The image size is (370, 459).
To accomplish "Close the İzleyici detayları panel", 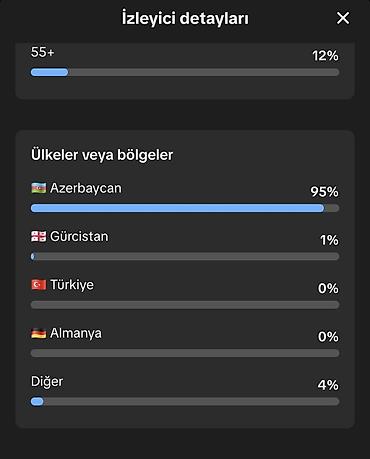I will (x=343, y=18).
